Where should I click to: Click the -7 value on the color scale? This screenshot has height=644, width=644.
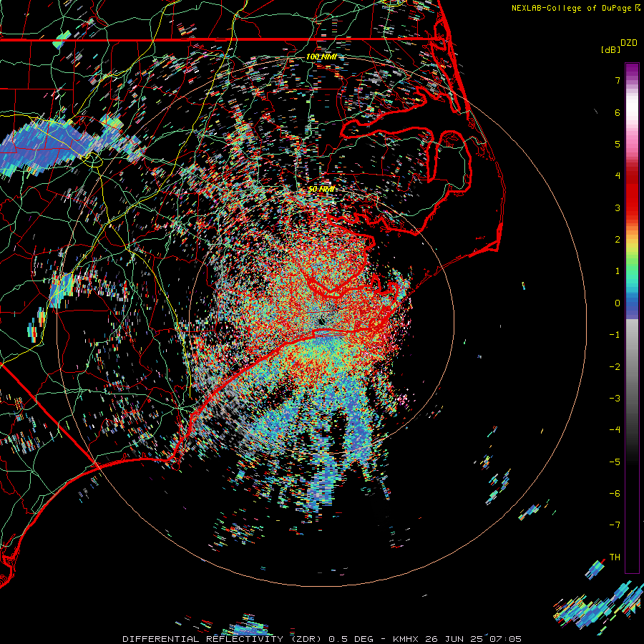point(615,525)
